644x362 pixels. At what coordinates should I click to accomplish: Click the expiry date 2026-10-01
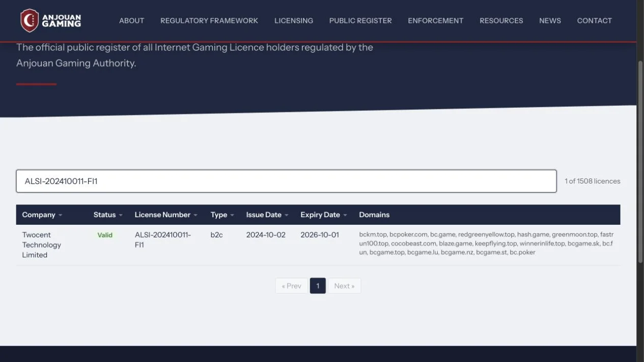point(320,235)
